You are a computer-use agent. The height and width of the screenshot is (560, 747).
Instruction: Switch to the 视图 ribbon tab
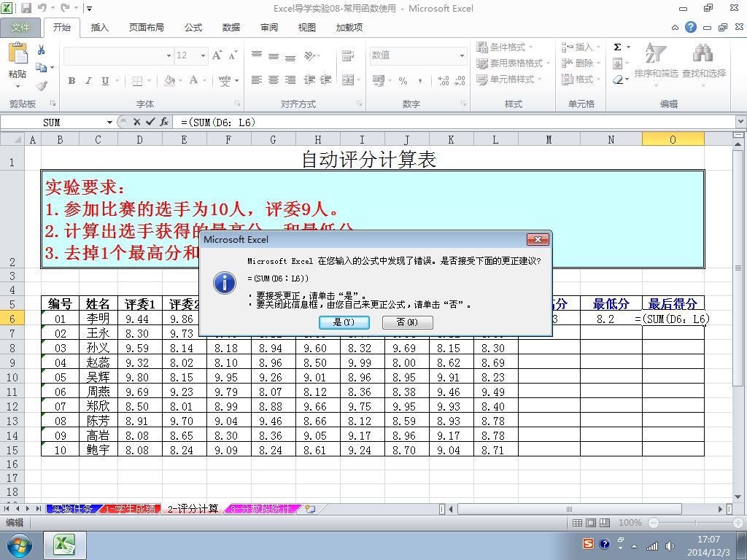(307, 28)
